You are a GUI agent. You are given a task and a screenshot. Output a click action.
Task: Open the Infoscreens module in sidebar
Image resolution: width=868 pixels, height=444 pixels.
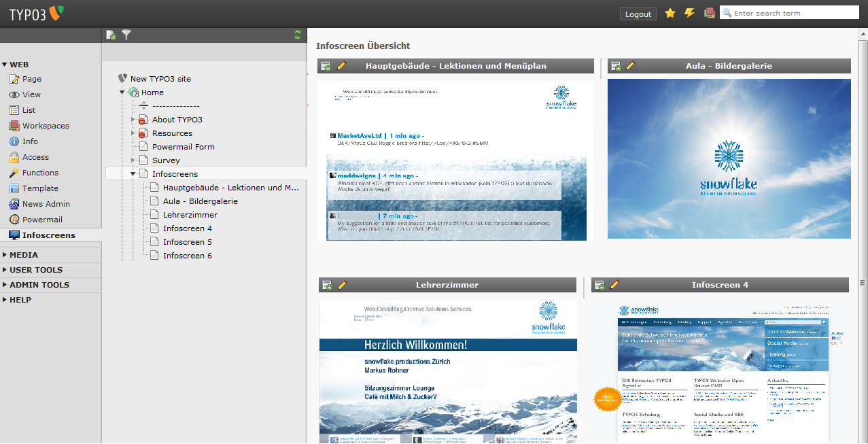(x=48, y=235)
